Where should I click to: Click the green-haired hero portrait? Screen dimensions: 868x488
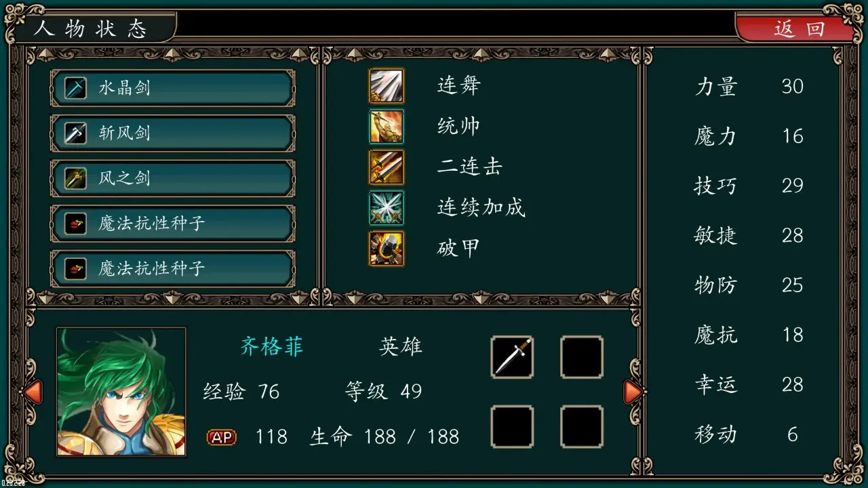(121, 392)
